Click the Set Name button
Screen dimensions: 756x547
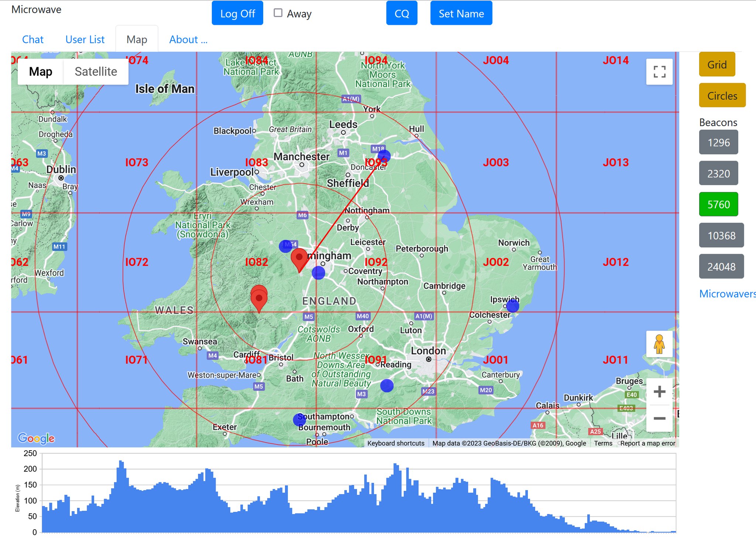pos(461,13)
